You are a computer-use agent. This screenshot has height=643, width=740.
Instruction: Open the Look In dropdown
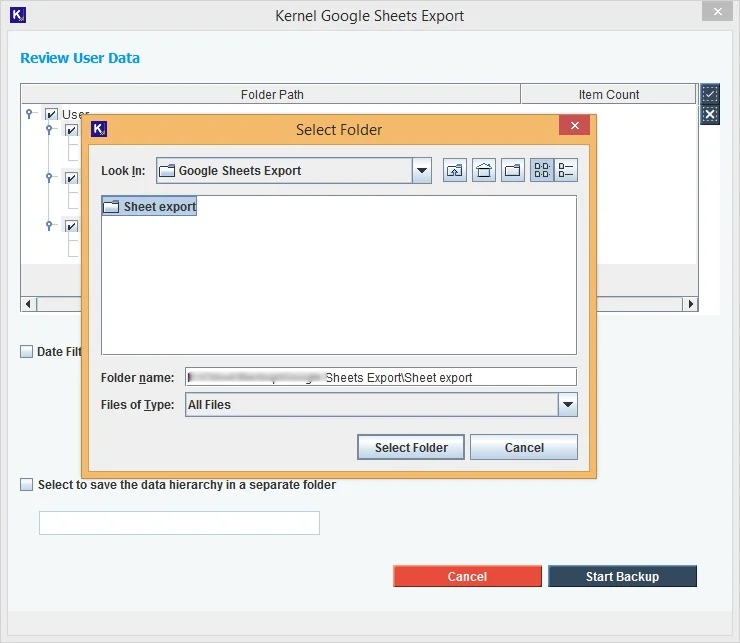click(422, 171)
